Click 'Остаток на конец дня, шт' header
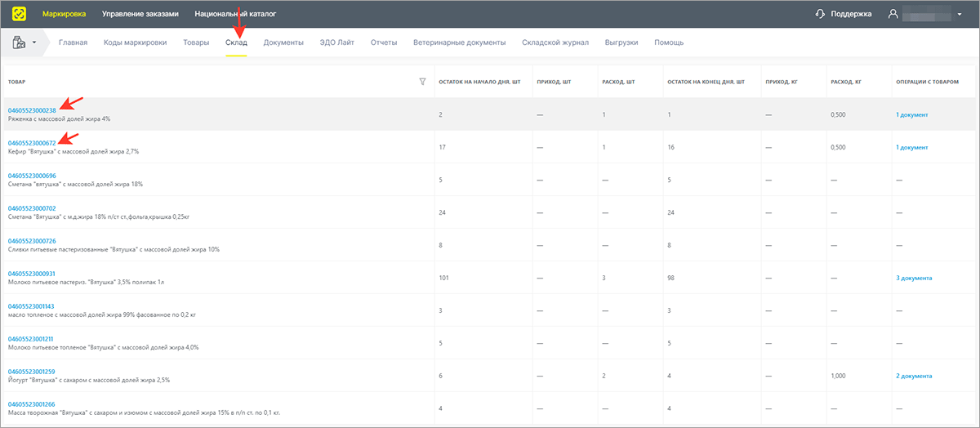This screenshot has height=428, width=980. click(706, 82)
